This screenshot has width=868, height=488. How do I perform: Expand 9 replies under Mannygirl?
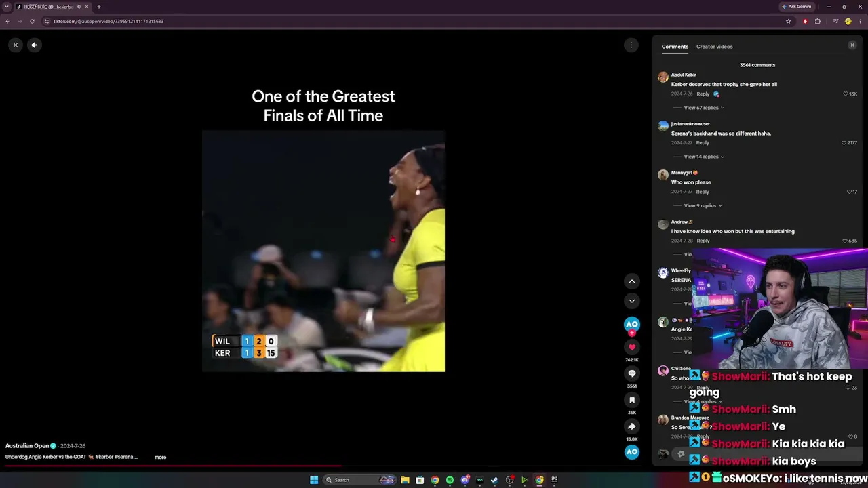pos(703,205)
